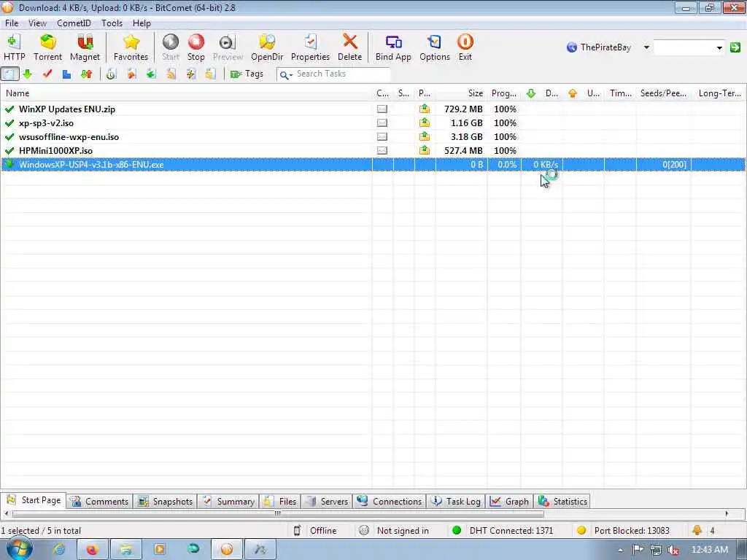
Task: Click the notification bell in status bar
Action: point(697,530)
